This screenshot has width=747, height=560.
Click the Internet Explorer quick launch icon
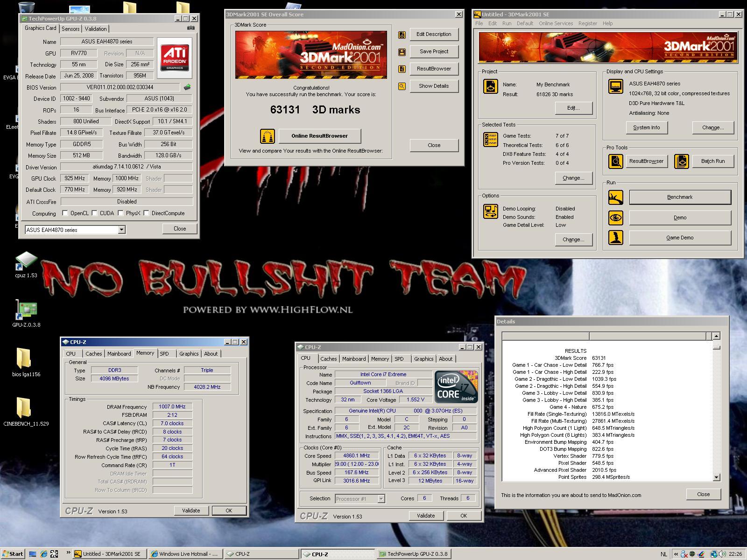point(44,554)
